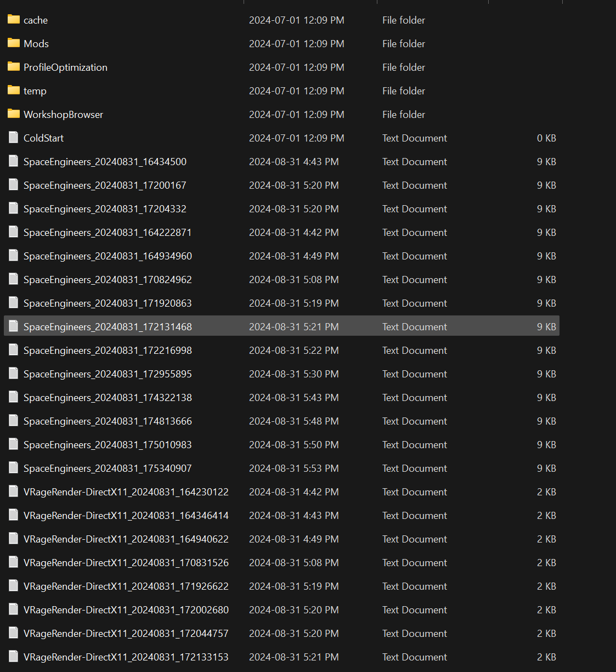This screenshot has height=672, width=616.
Task: Click file icon of highlighted SpaceEngineers_20240831_172131468
Action: [14, 326]
